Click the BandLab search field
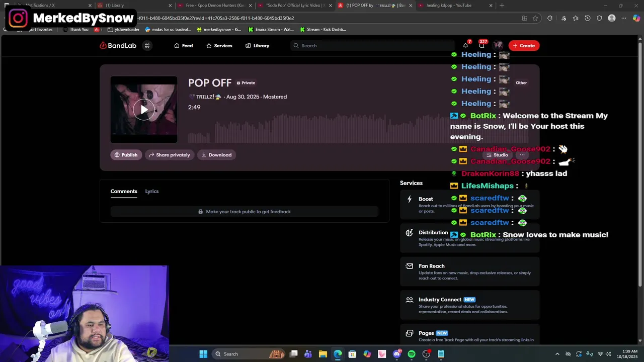 click(372, 45)
